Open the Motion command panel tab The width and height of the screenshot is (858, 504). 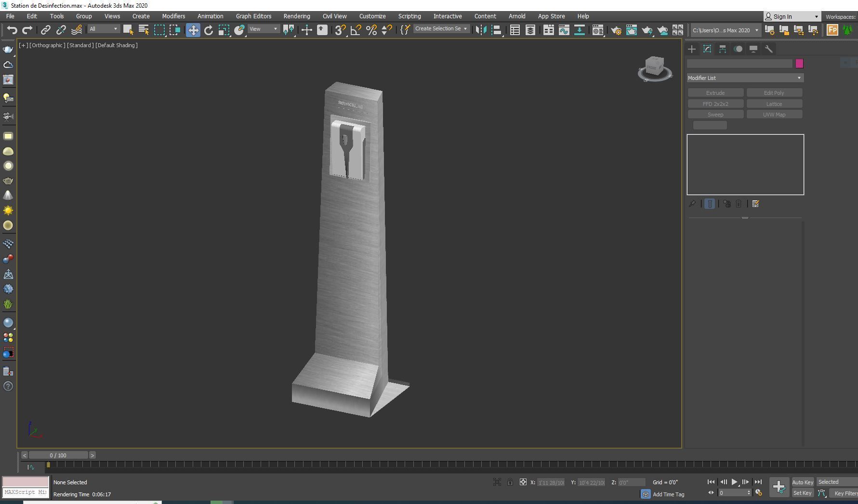(x=738, y=49)
